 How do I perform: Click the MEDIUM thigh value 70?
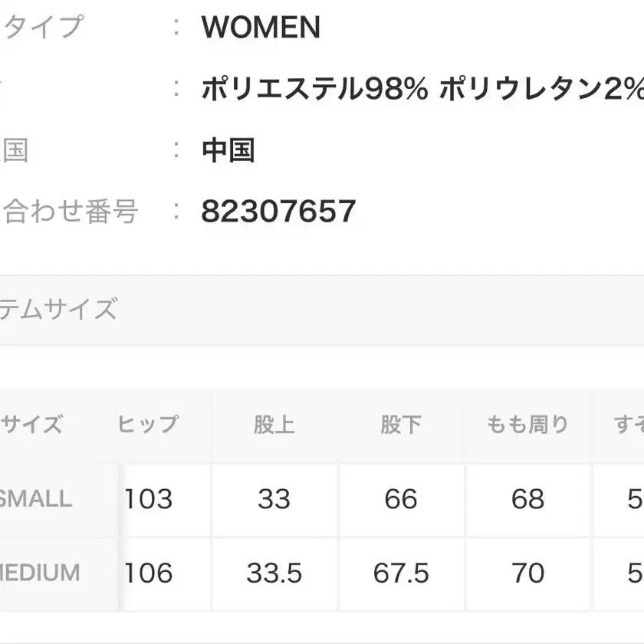point(527,572)
